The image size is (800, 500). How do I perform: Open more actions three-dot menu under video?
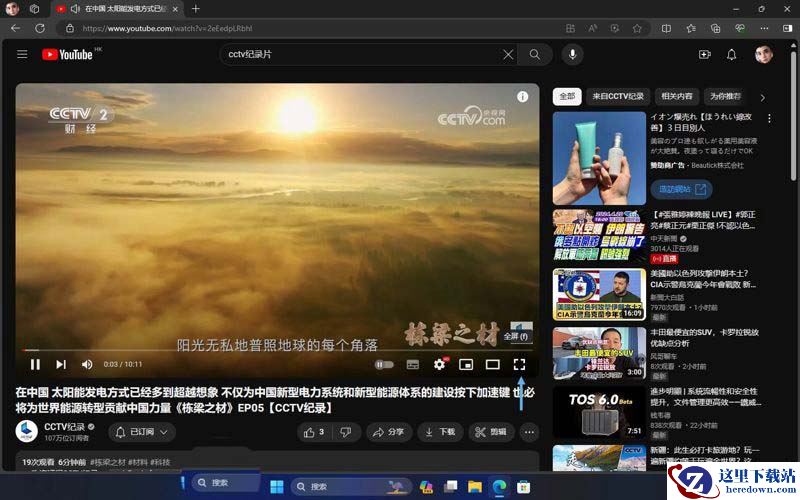coord(530,432)
